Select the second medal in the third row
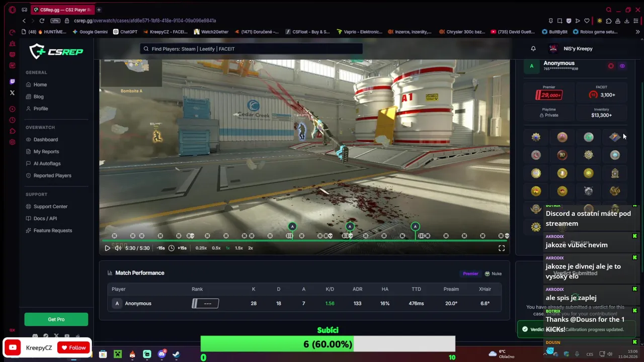This screenshot has width=644, height=362. click(562, 173)
